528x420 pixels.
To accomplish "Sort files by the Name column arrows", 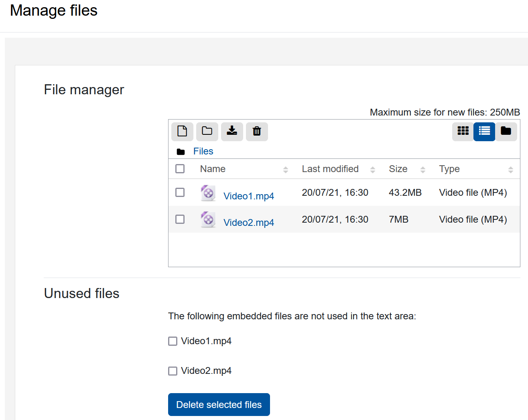I will pos(286,169).
